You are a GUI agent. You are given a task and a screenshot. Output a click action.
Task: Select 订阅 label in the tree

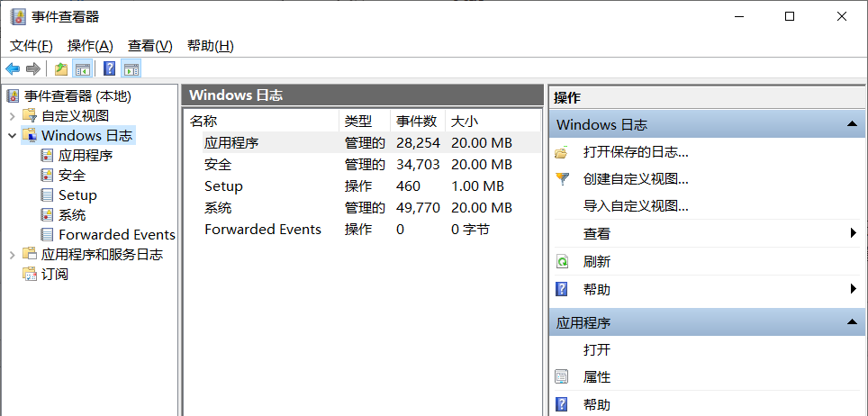55,274
